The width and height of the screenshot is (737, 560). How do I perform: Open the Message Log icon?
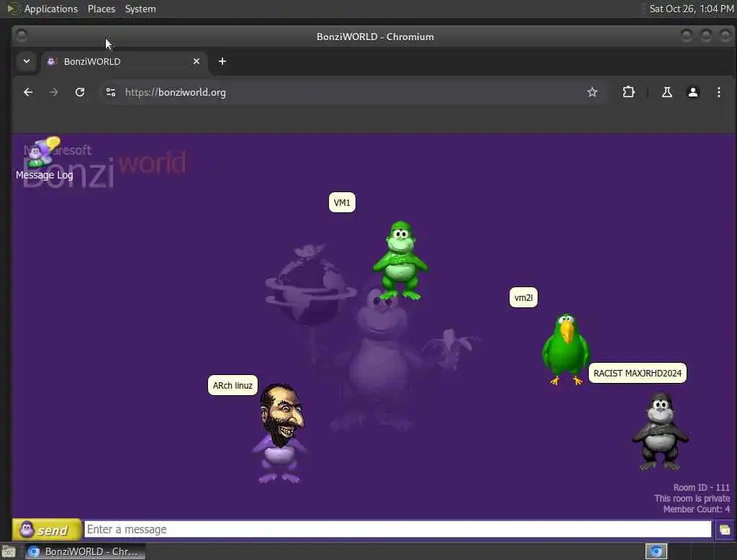(44, 159)
